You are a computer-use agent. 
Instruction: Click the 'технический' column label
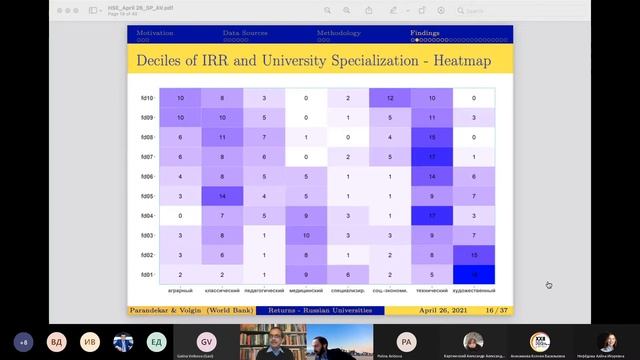(432, 291)
